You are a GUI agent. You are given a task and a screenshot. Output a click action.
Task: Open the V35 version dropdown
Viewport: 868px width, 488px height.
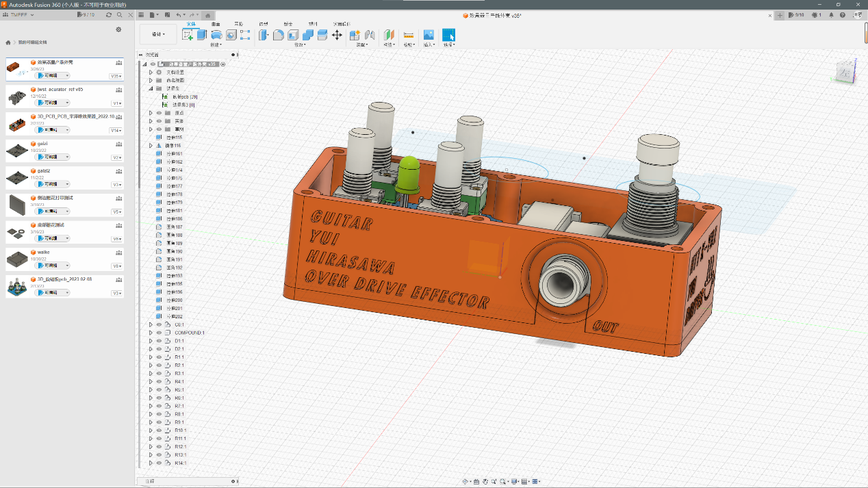(116, 76)
